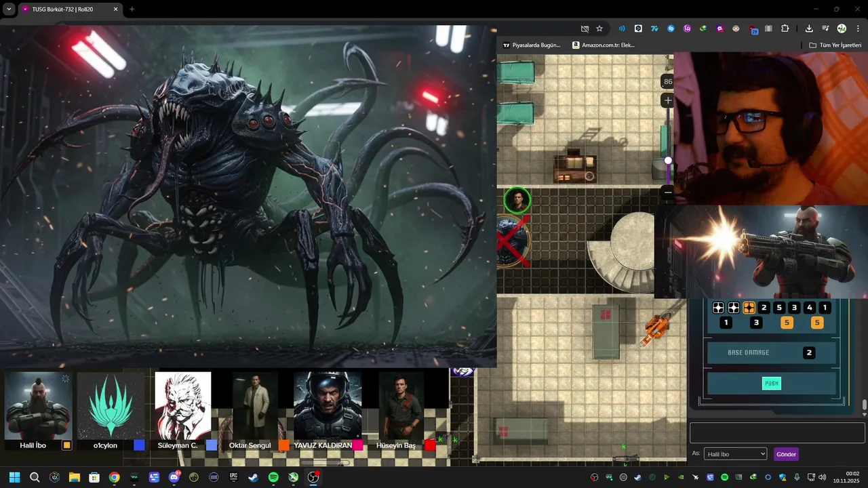Viewport: 868px width, 488px height.
Task: Open the 'As: Halil İbo' speaker dropdown
Action: click(x=735, y=454)
